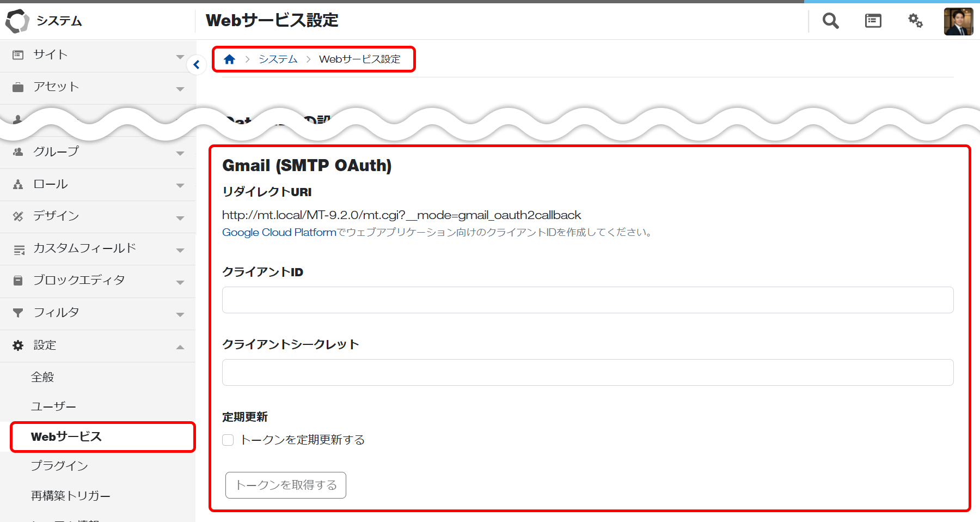Click the Webサービス設定 page title
The width and height of the screenshot is (980, 522).
(272, 20)
